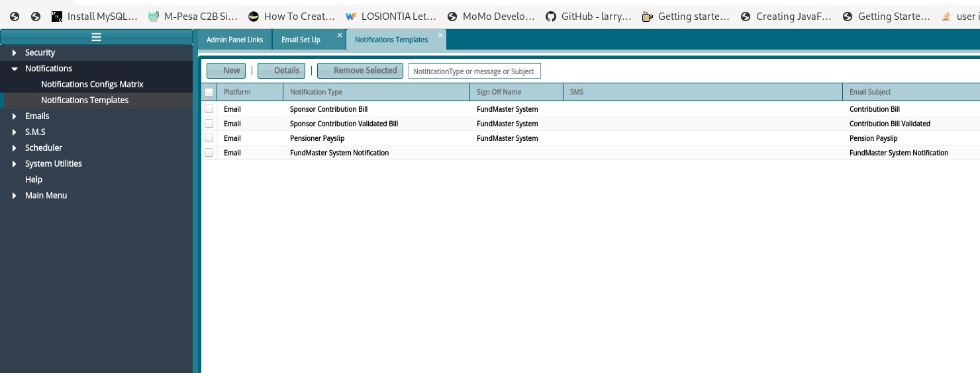The height and width of the screenshot is (373, 980).
Task: Open Notifications Configs Matrix from sidebar
Action: 92,85
